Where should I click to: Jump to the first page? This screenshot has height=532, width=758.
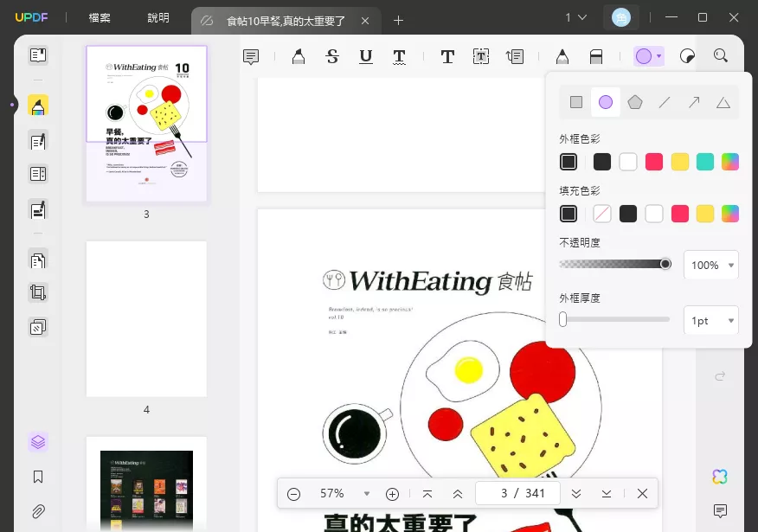427,494
